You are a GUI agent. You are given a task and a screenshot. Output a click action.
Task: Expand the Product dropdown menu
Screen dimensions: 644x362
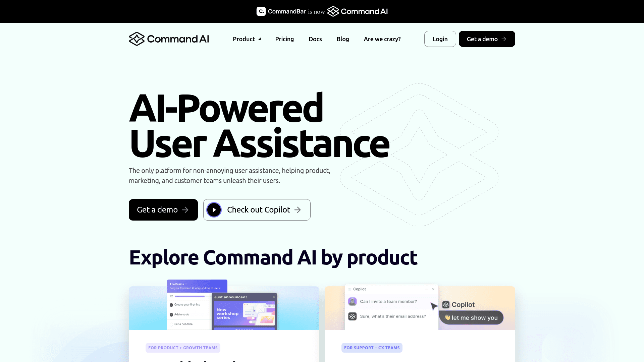click(247, 39)
